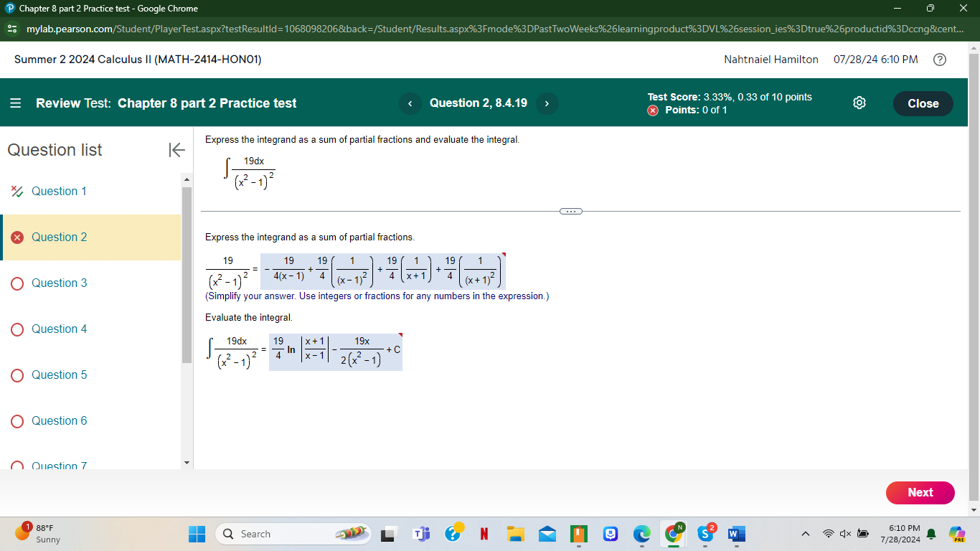Click question list scroll down arrow

click(x=187, y=463)
